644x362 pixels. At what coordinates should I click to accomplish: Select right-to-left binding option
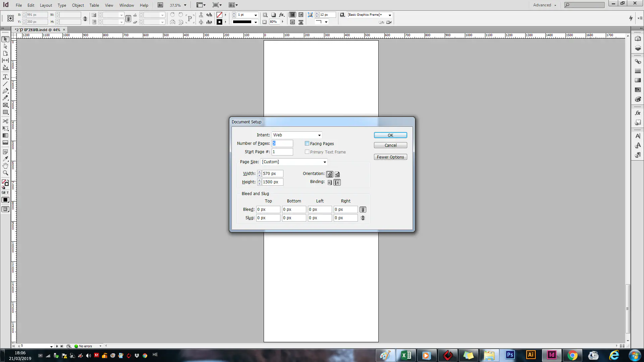[337, 182]
